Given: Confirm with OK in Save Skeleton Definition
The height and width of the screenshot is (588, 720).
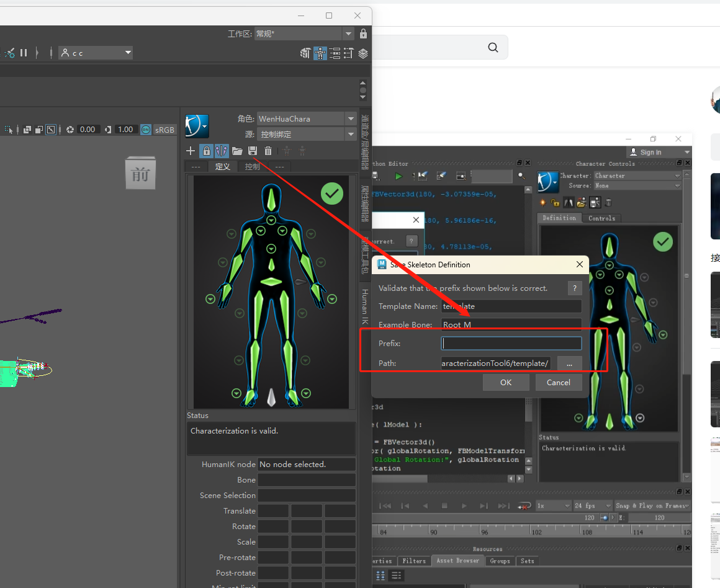Looking at the screenshot, I should [506, 382].
